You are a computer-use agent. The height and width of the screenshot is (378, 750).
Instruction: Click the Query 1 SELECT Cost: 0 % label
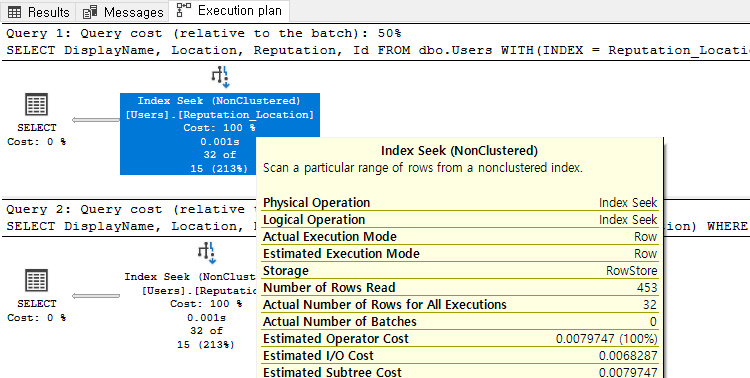click(37, 142)
